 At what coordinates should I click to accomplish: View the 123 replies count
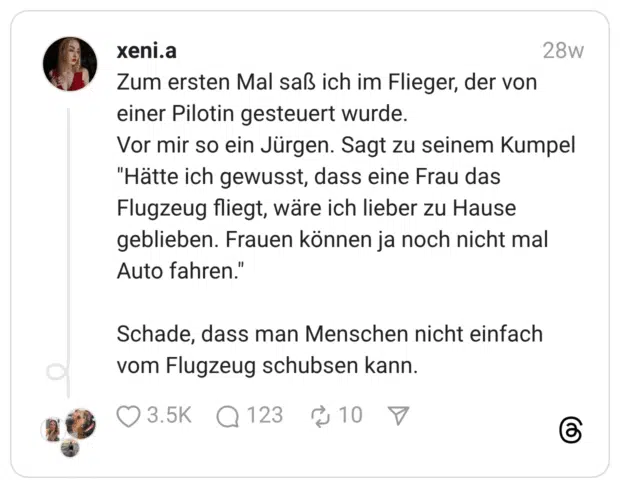pos(265,416)
